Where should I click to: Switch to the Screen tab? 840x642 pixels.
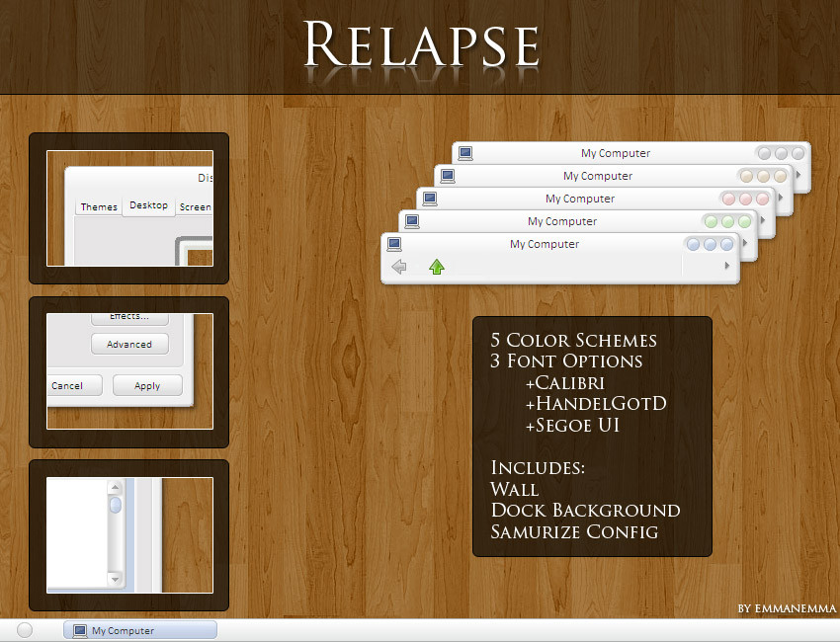point(195,206)
